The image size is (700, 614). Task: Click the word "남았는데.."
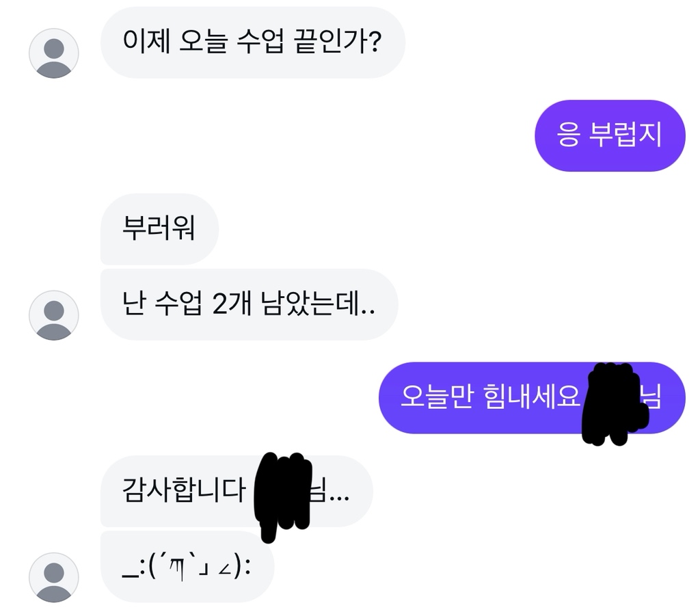319,304
